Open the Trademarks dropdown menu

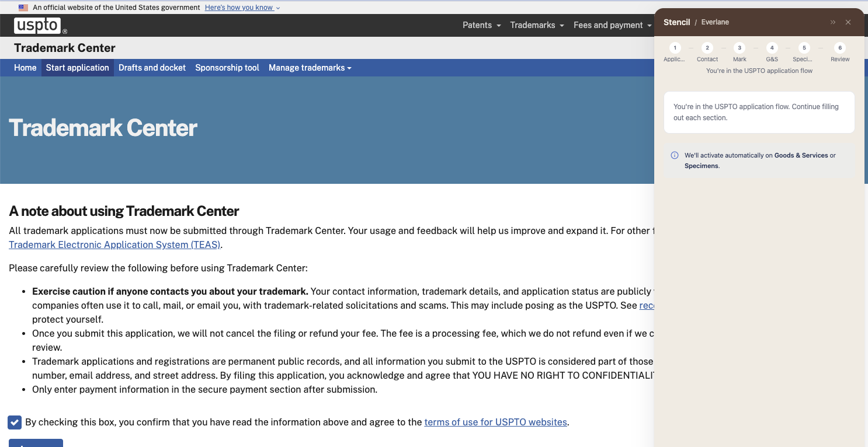tap(537, 25)
